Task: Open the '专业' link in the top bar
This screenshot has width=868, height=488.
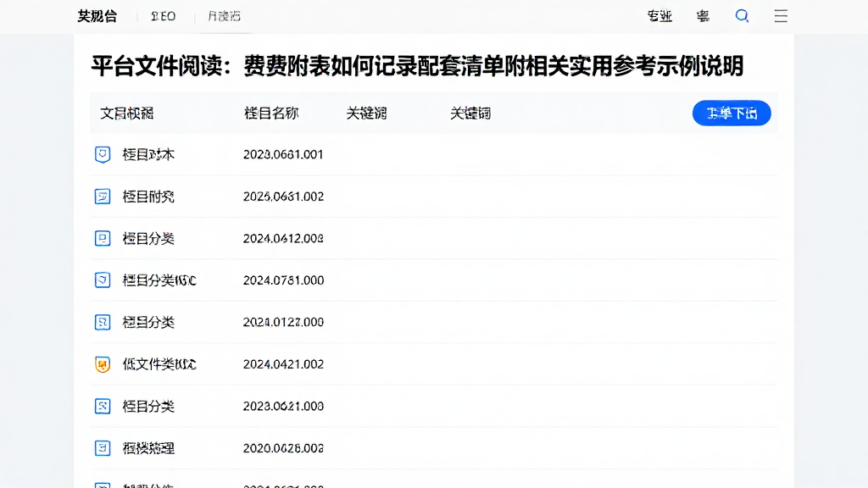Action: 659,16
